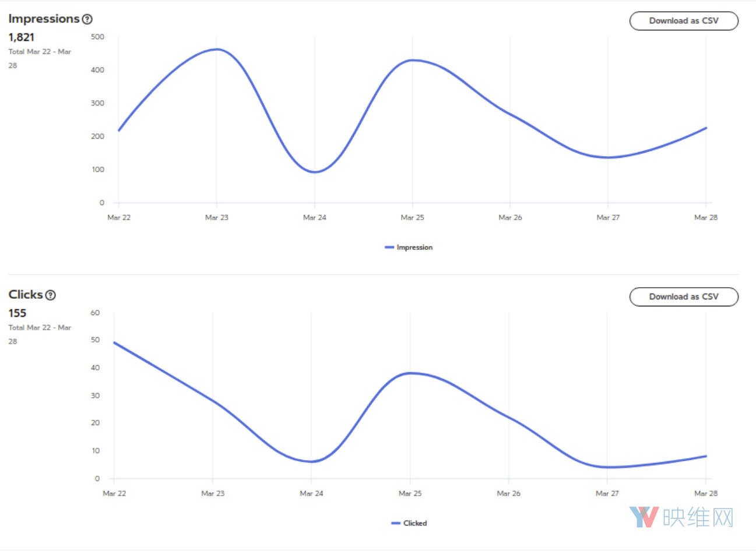The height and width of the screenshot is (551, 756).
Task: Click the Mar 27 low point on the Impressions line
Action: (x=608, y=157)
